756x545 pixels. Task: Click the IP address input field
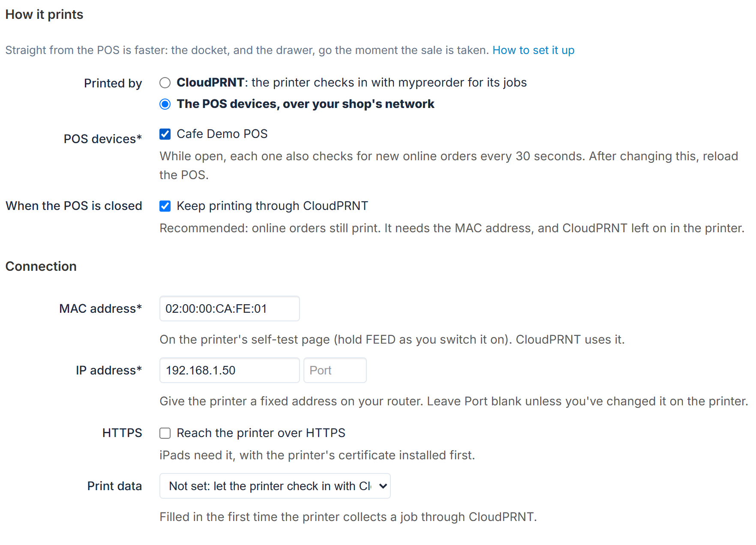229,370
